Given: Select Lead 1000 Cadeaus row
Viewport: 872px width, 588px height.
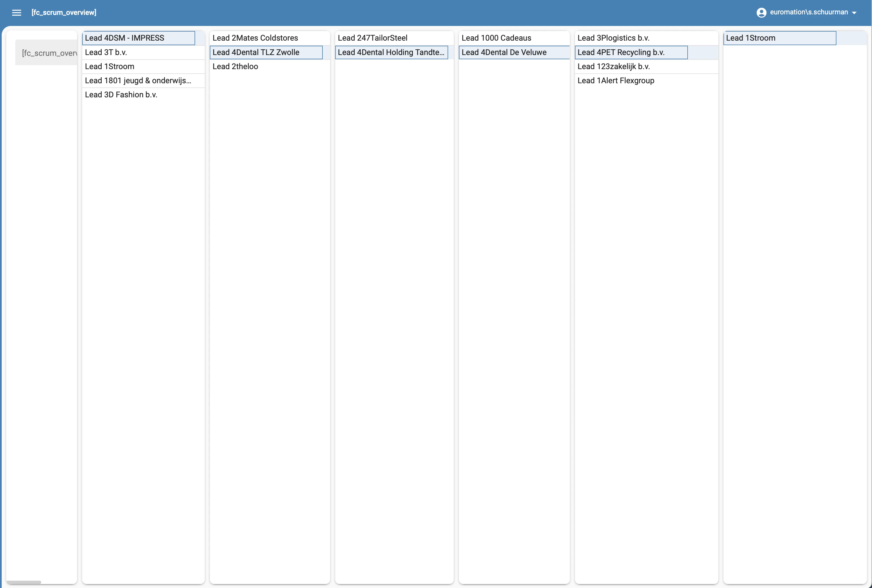Looking at the screenshot, I should pos(514,38).
